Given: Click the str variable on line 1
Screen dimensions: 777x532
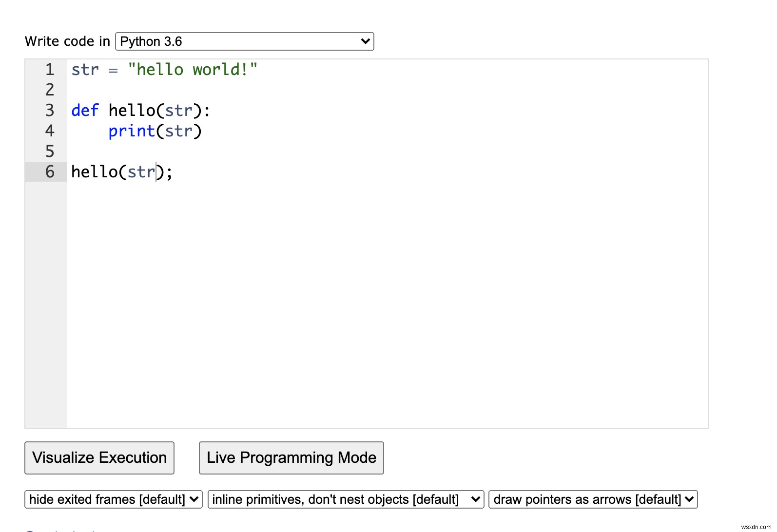Looking at the screenshot, I should 85,70.
